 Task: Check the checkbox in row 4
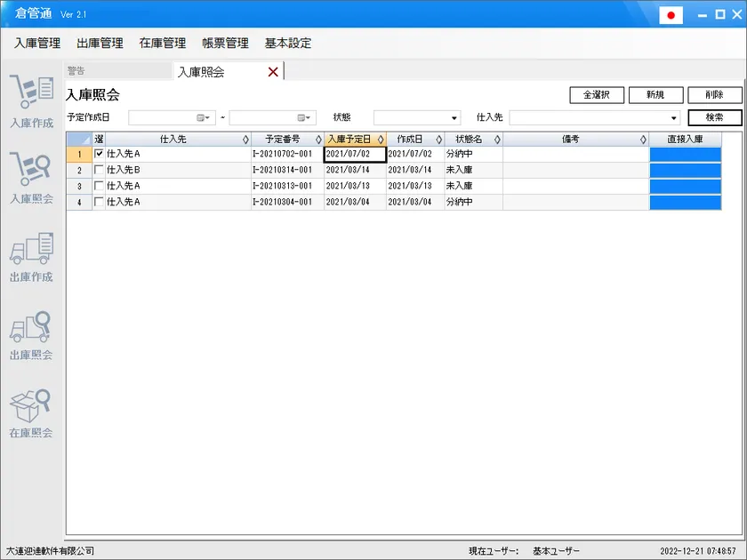[99, 202]
